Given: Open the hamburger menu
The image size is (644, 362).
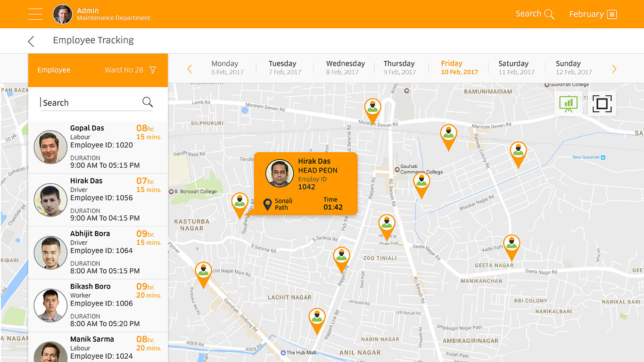Looking at the screenshot, I should (35, 14).
